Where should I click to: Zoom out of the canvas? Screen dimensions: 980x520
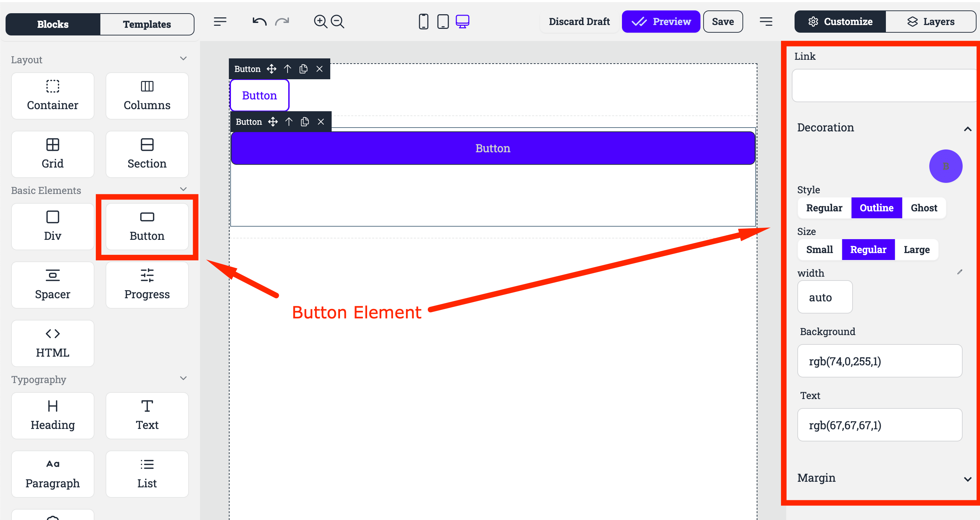338,22
